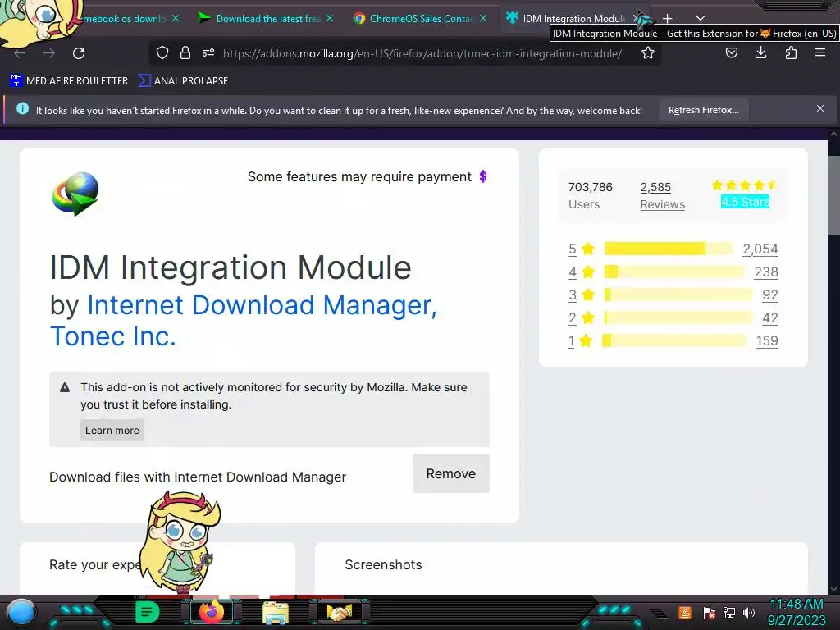Click the Java tray icon
The width and height of the screenshot is (840, 630).
(685, 612)
